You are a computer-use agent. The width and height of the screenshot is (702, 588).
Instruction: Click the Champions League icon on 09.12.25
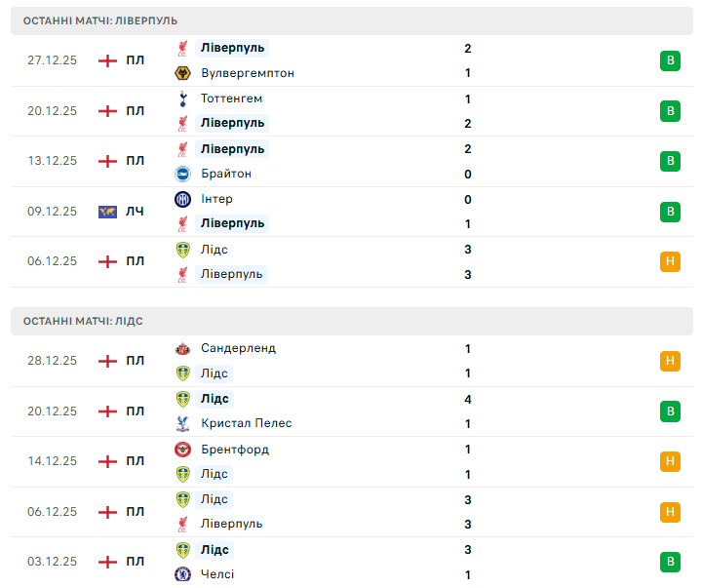pos(107,212)
